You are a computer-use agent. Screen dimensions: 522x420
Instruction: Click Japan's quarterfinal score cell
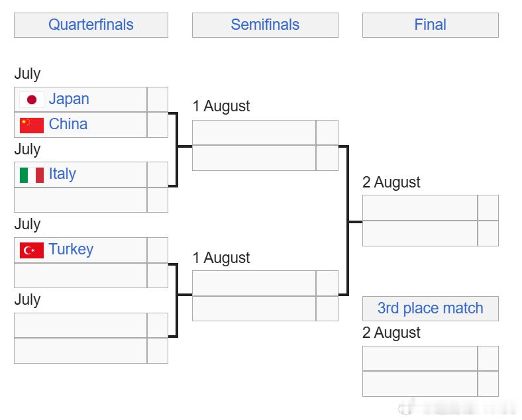coord(158,99)
